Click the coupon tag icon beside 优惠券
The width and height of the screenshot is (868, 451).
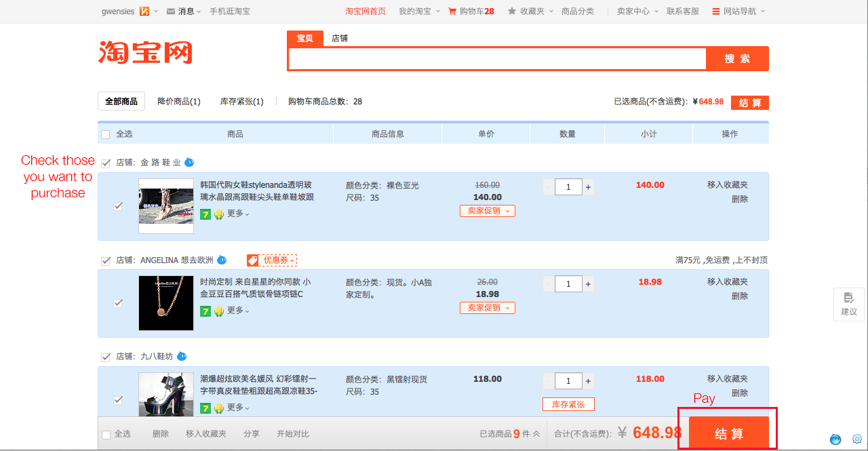(253, 260)
